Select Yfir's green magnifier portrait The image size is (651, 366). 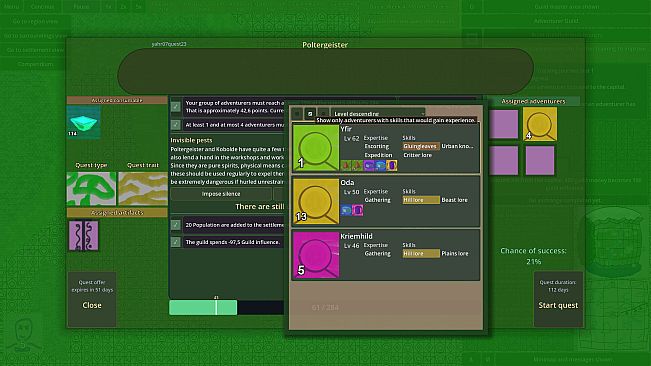(x=316, y=148)
